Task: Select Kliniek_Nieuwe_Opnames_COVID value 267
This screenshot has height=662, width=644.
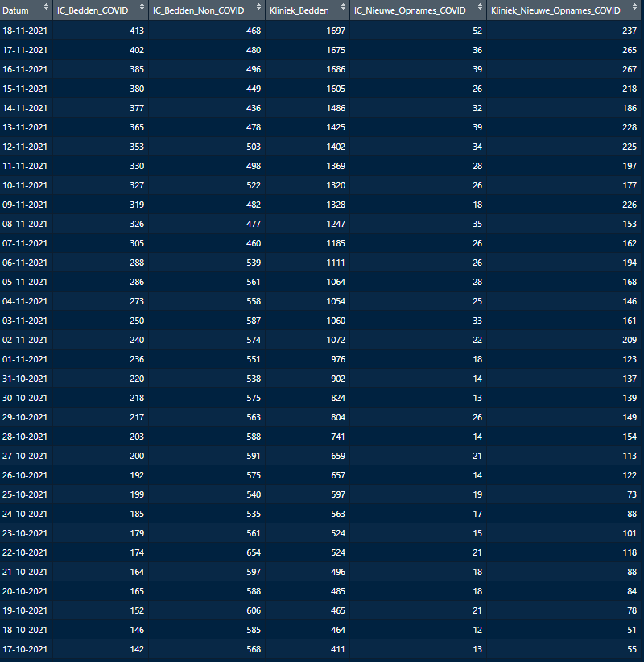Action: [x=630, y=69]
